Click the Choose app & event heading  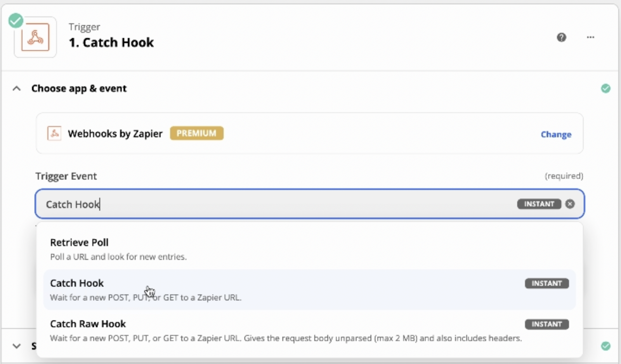click(79, 88)
